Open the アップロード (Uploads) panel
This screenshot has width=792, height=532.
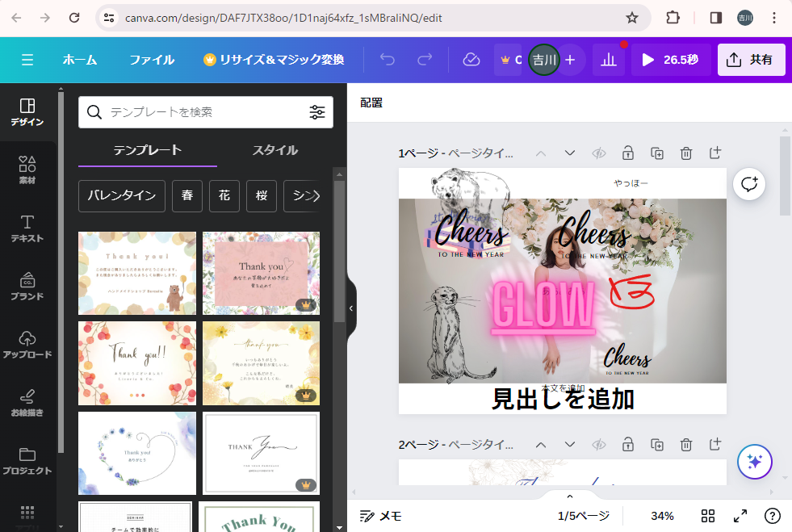pos(27,344)
